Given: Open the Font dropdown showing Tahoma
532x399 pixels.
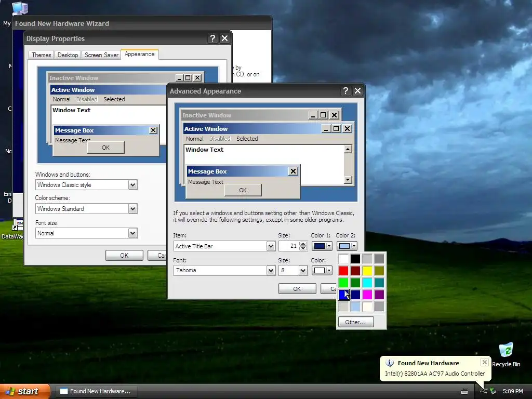Looking at the screenshot, I should point(271,270).
